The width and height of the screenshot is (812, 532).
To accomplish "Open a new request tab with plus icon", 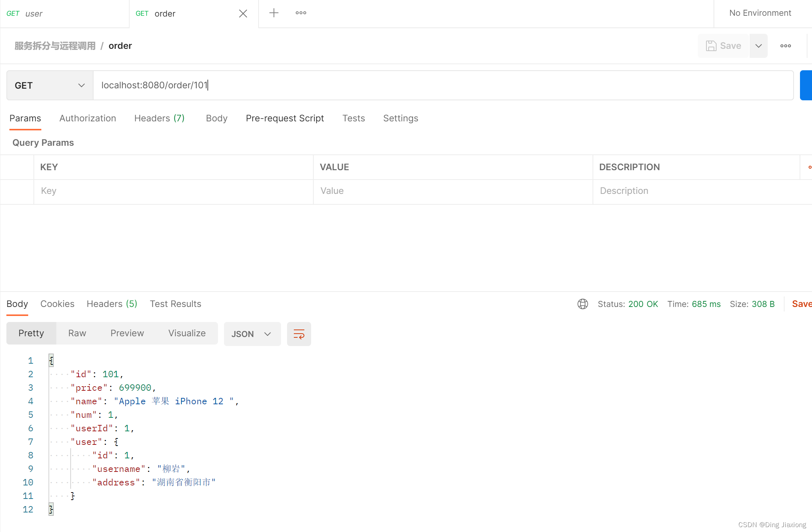I will point(274,13).
